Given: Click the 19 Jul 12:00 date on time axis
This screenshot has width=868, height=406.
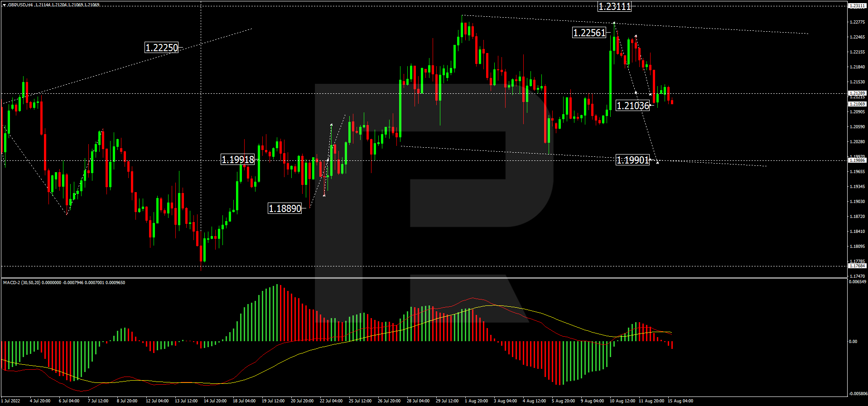Looking at the screenshot, I should tap(273, 401).
